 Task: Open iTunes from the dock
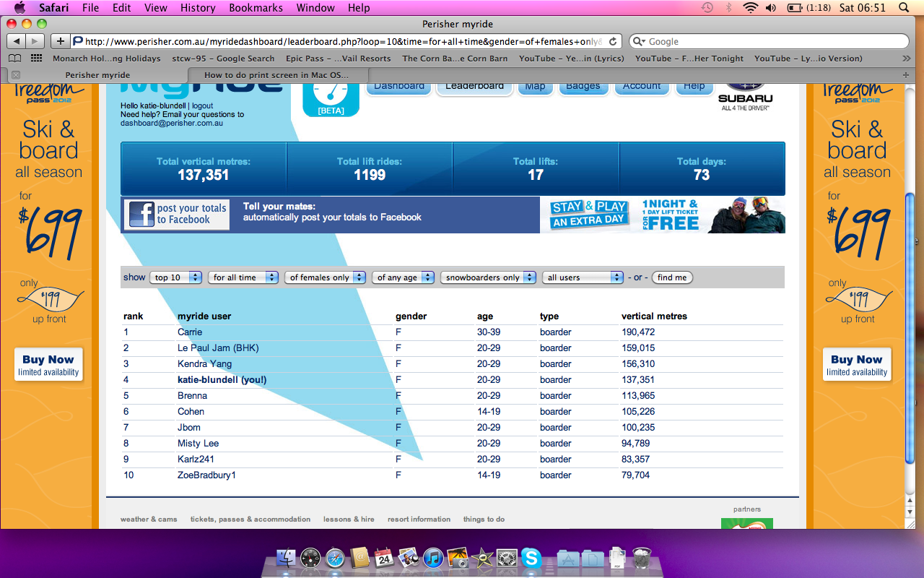click(433, 558)
